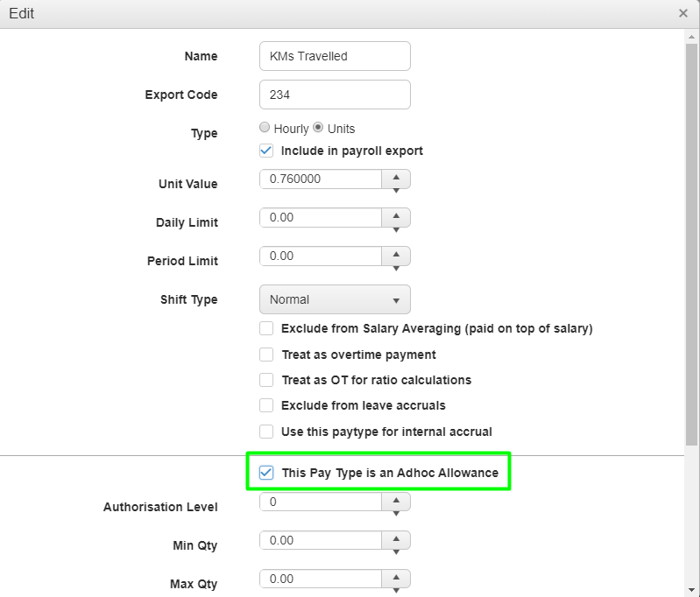Enable Exclude from leave accruals
700x597 pixels.
click(x=266, y=405)
